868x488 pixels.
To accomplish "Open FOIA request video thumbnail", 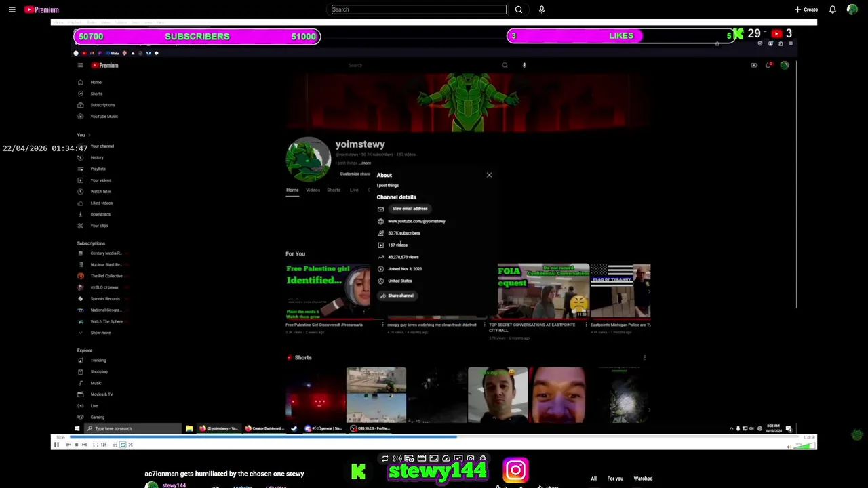I will (x=543, y=291).
